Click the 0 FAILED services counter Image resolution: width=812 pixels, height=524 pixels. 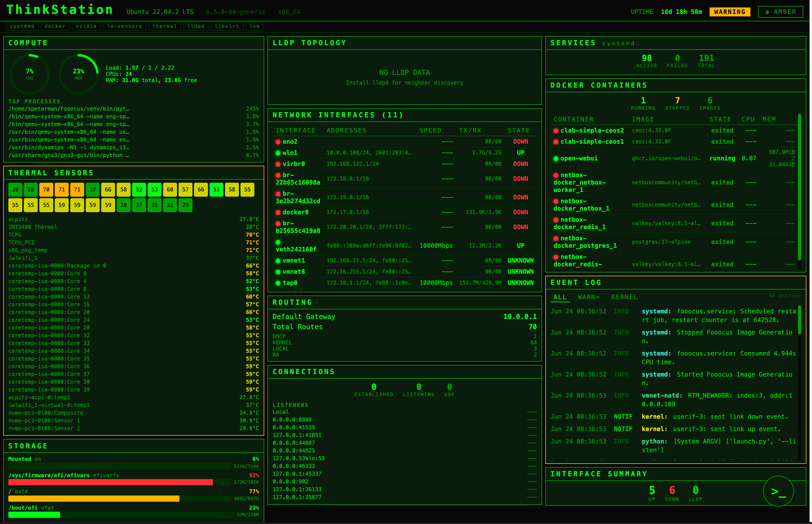click(677, 61)
